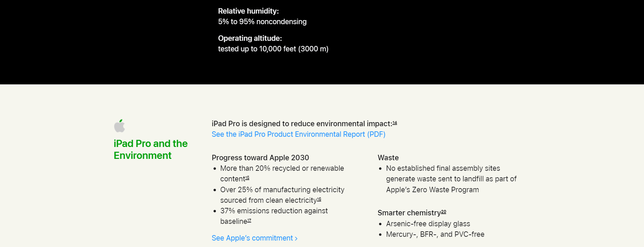Viewport: 644px width, 247px height.
Task: Click the Arsenic-free display glass bullet
Action: click(x=428, y=224)
